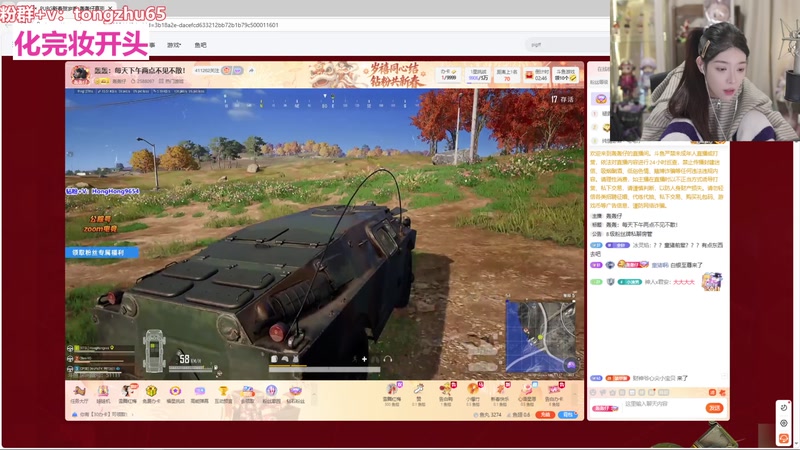Click the scroll down arrow on the page scrollbar
This screenshot has height=450, width=800.
[x=796, y=445]
